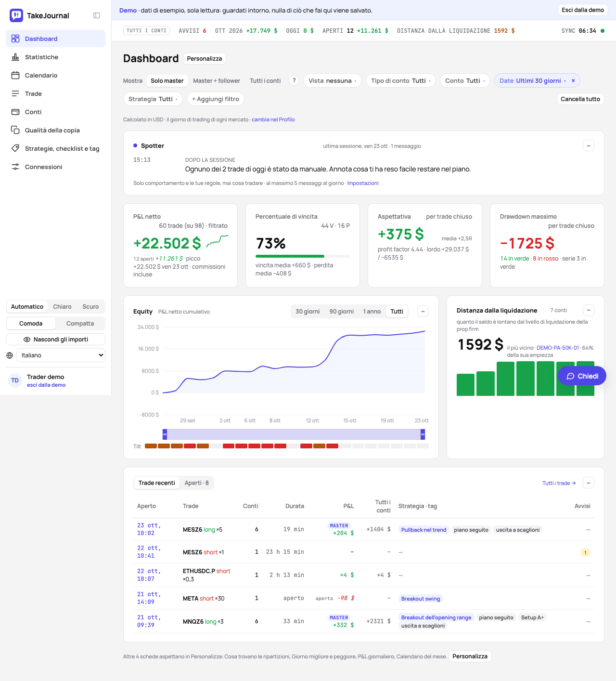Click Esci dalla demo button
This screenshot has height=681, width=616.
[x=583, y=10]
